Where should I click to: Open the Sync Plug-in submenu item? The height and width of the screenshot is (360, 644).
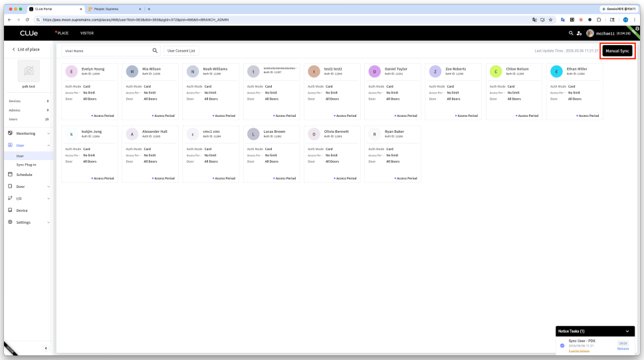pyautogui.click(x=27, y=165)
